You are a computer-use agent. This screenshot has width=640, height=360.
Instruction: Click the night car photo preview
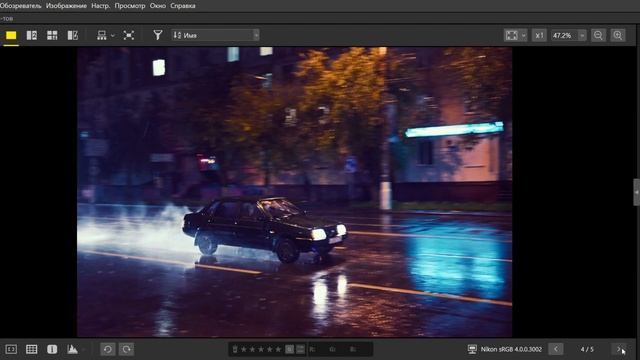[x=294, y=192]
